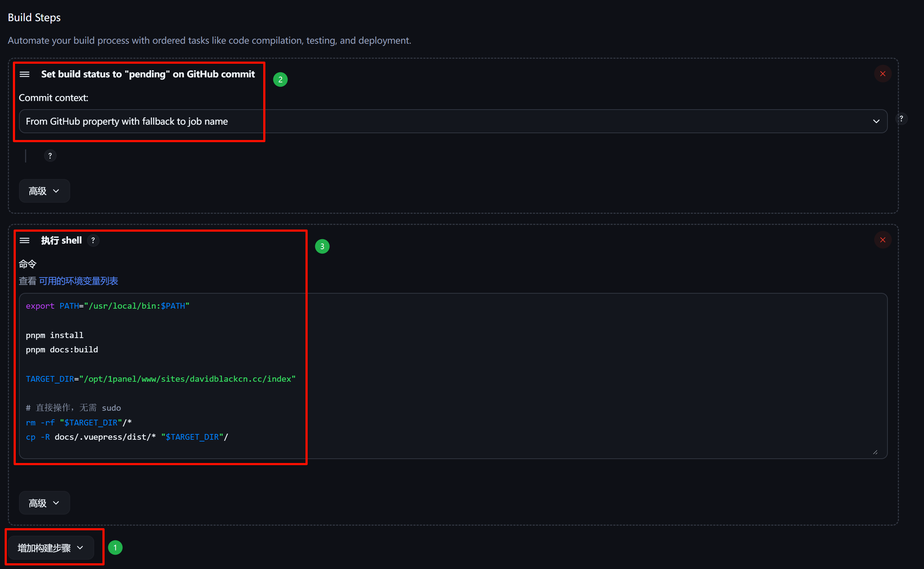Click green annotation badge number 1
Image resolution: width=924 pixels, height=569 pixels.
[115, 548]
